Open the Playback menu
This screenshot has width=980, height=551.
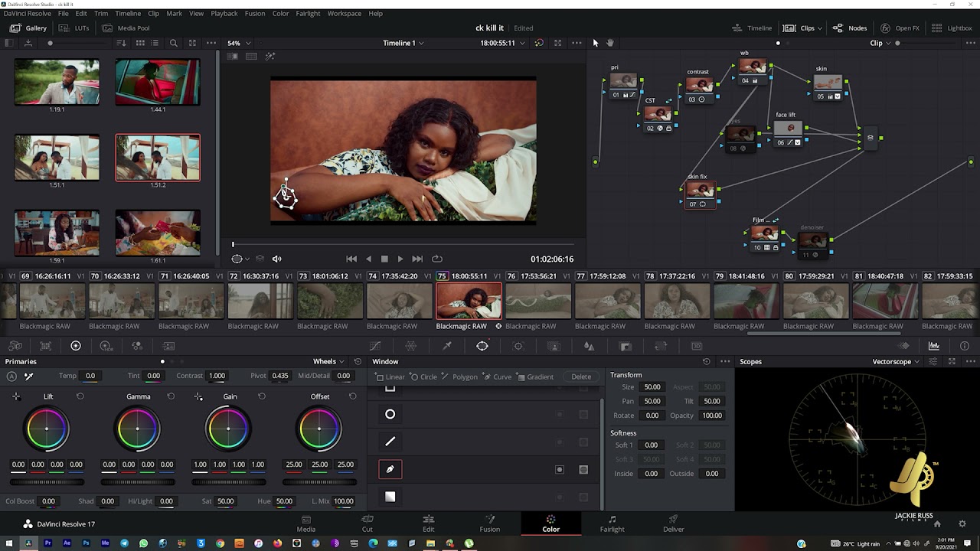pyautogui.click(x=224, y=14)
